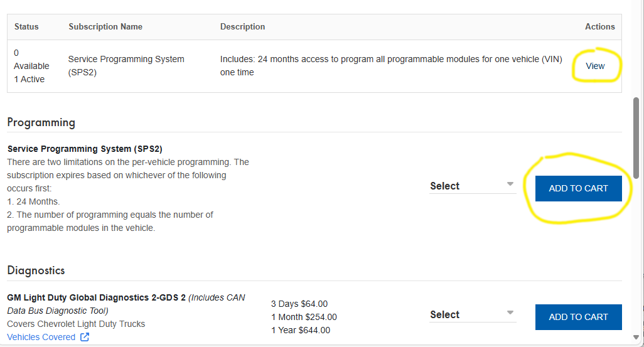Viewport: 644px width, 347px height.
Task: Add Service Programming System to cart
Action: point(578,188)
